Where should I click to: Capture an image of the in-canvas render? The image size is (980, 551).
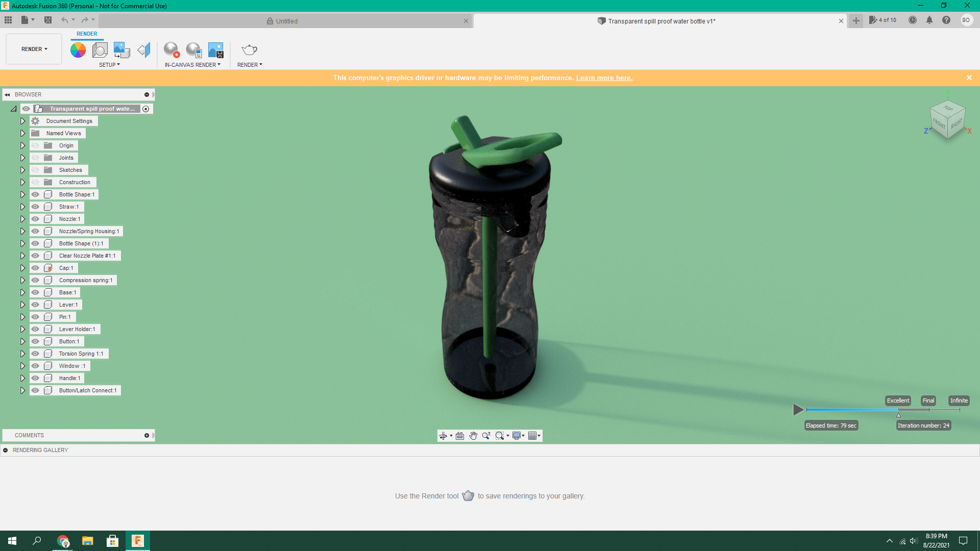click(216, 49)
